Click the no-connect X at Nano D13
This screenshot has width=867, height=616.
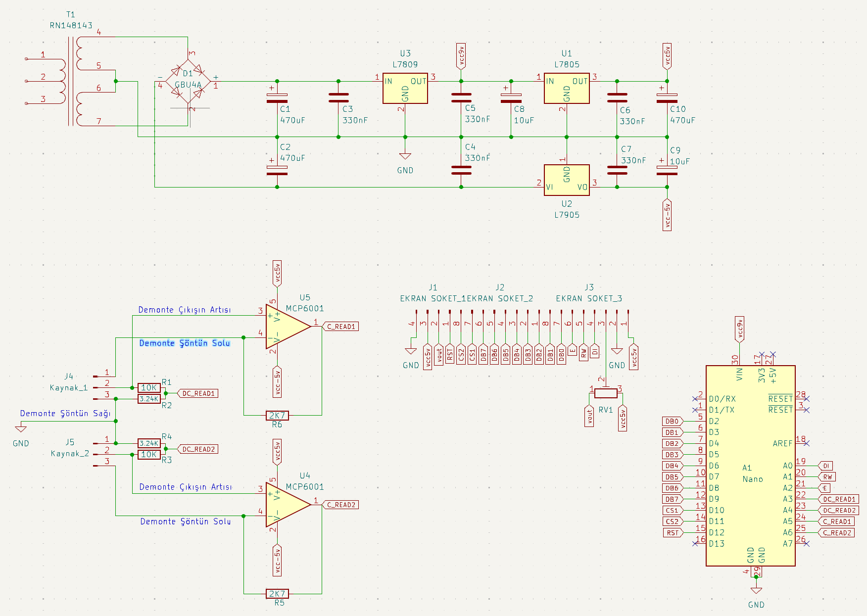[x=695, y=543]
